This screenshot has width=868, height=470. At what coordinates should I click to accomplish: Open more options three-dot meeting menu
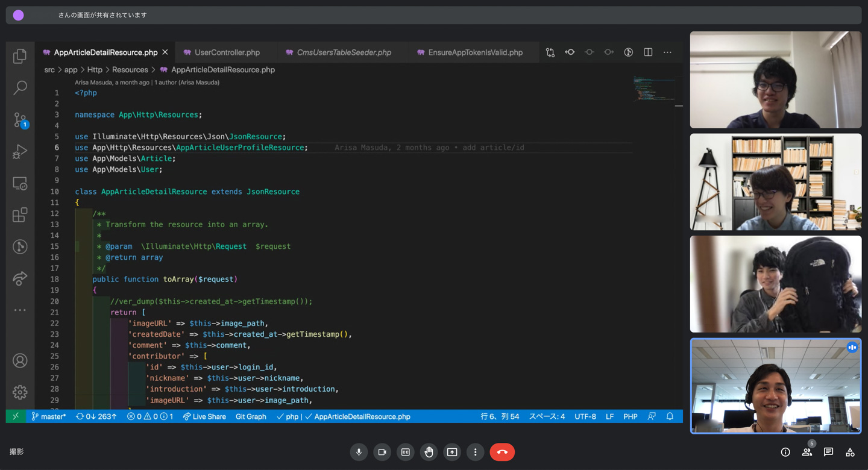coord(475,452)
